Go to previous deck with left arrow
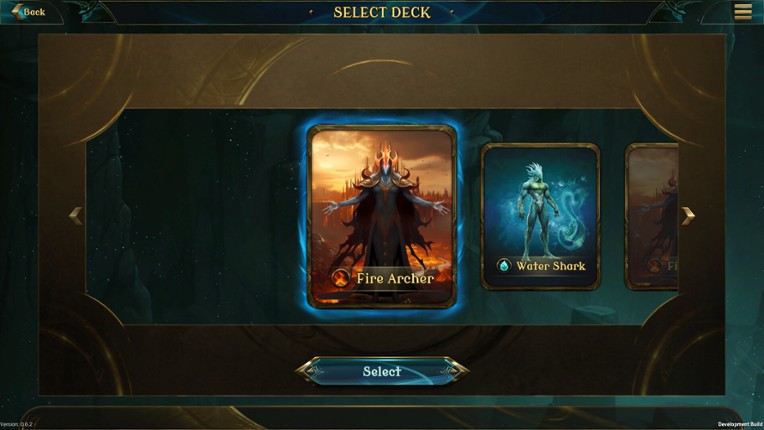This screenshot has width=764, height=430. (76, 216)
